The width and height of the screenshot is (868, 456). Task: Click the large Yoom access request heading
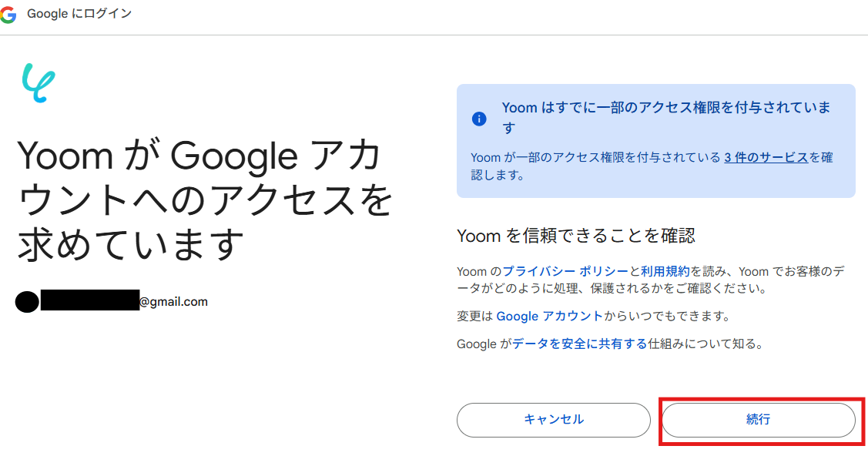pos(204,200)
